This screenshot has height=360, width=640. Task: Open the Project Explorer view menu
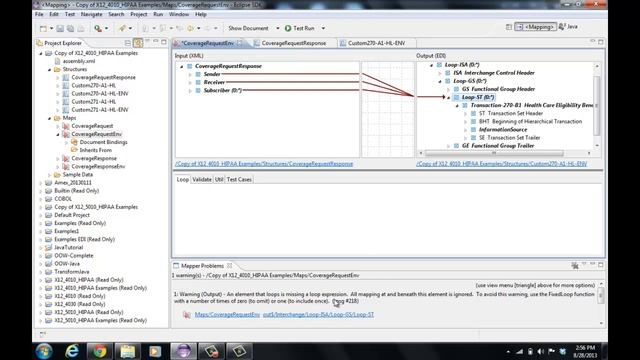pyautogui.click(x=147, y=42)
